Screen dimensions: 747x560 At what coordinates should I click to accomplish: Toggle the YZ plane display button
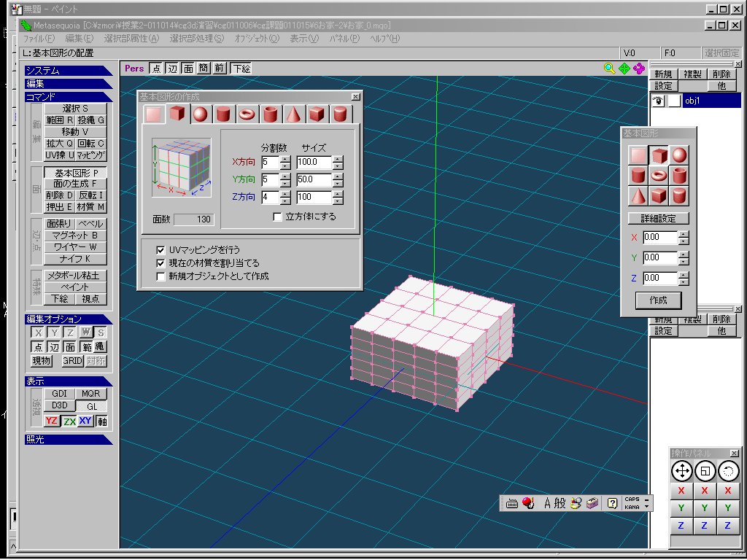(52, 421)
